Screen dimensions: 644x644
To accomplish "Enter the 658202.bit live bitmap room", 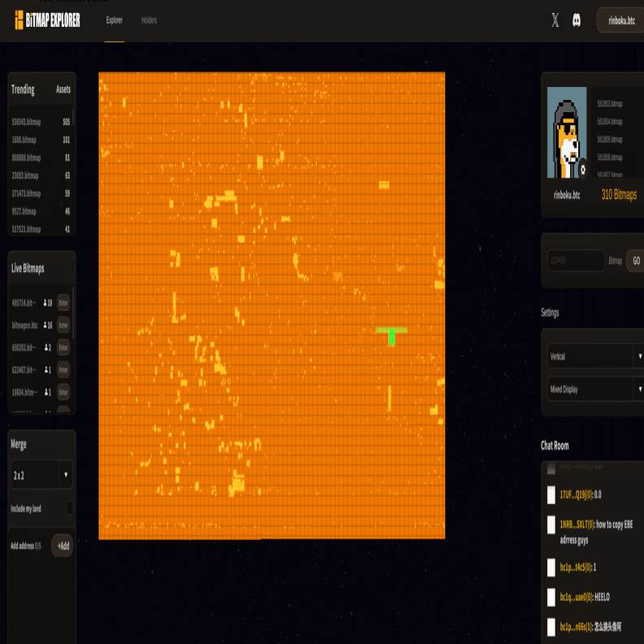I will click(x=63, y=347).
